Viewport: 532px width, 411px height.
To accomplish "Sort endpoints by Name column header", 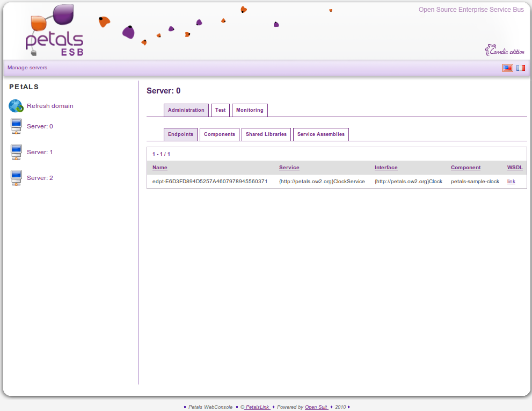I will (x=160, y=168).
